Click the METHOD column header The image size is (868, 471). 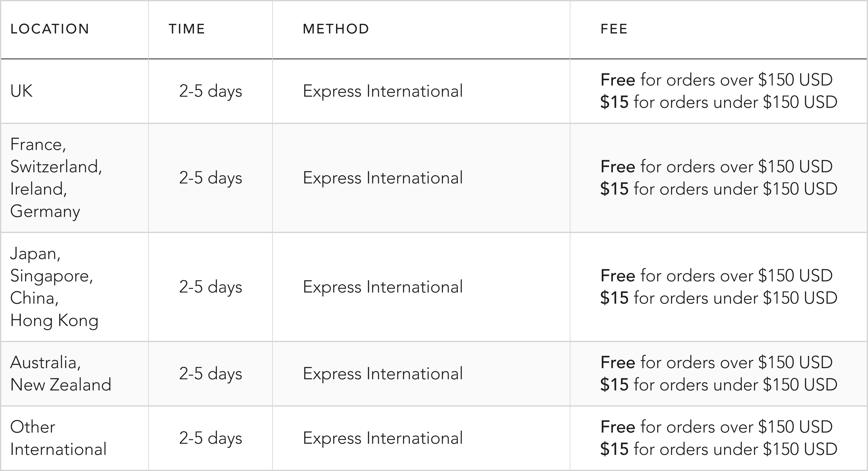(336, 29)
